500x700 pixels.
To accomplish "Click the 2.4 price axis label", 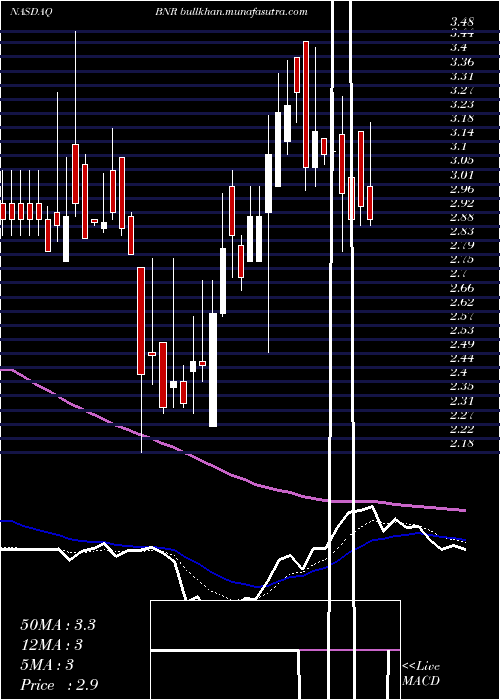I will pos(458,373).
